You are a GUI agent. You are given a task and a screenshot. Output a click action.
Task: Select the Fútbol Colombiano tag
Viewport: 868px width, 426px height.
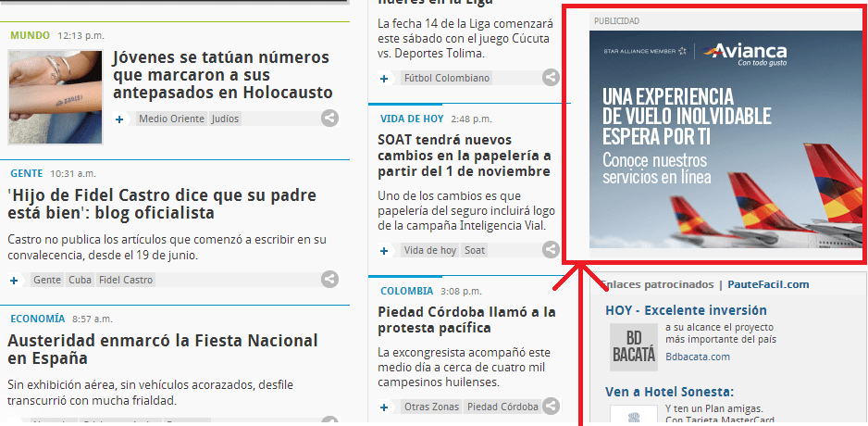coord(447,78)
